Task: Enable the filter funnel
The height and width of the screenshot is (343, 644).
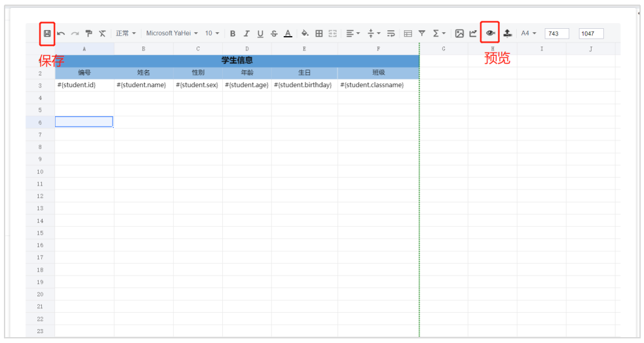Action: pos(422,33)
